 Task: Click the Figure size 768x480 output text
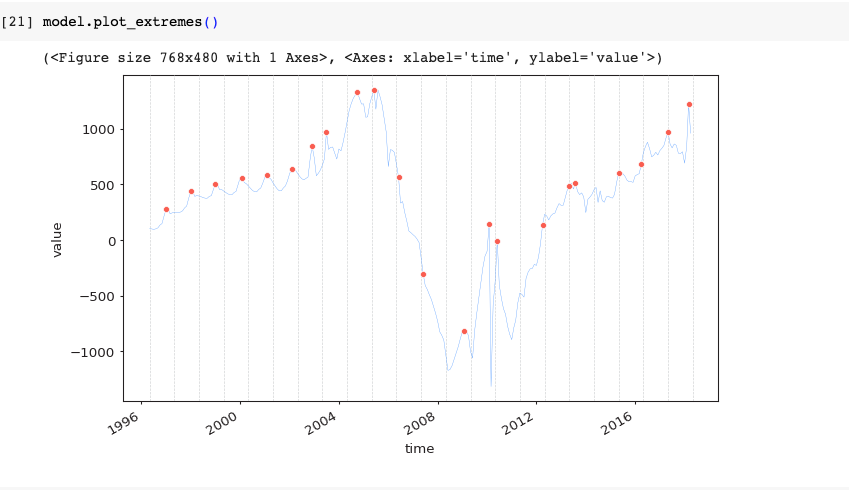click(352, 57)
